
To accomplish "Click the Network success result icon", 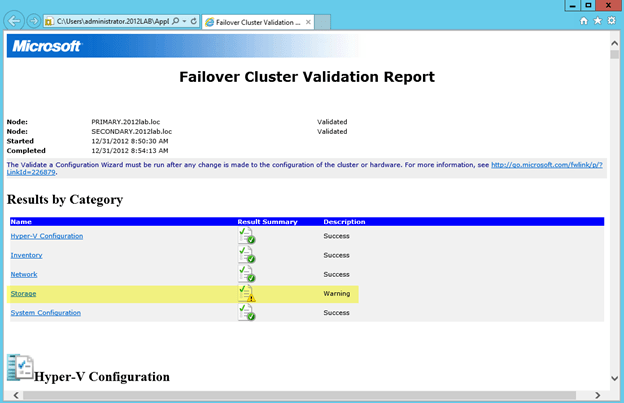I will pyautogui.click(x=246, y=274).
